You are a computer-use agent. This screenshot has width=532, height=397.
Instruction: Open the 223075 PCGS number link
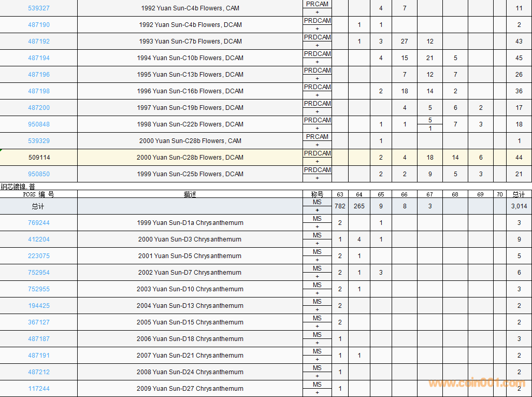[x=39, y=256]
